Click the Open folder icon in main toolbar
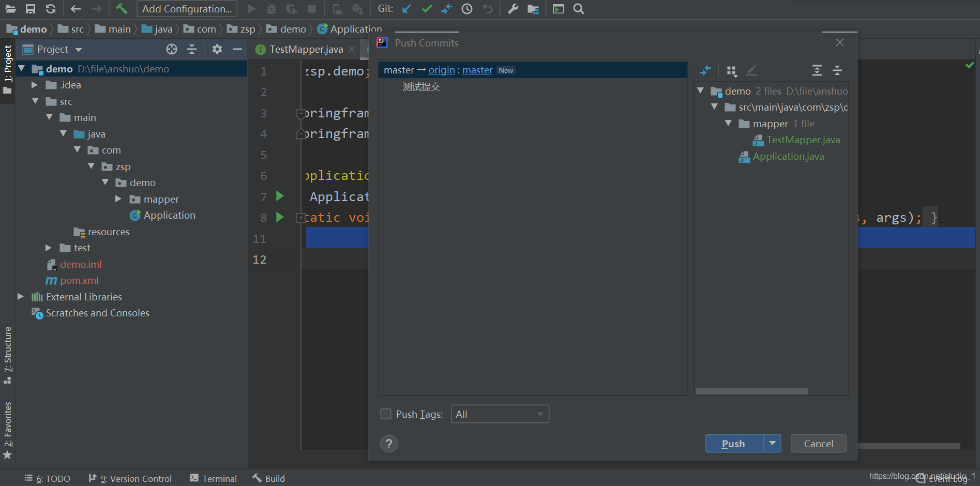980x486 pixels. pyautogui.click(x=10, y=9)
